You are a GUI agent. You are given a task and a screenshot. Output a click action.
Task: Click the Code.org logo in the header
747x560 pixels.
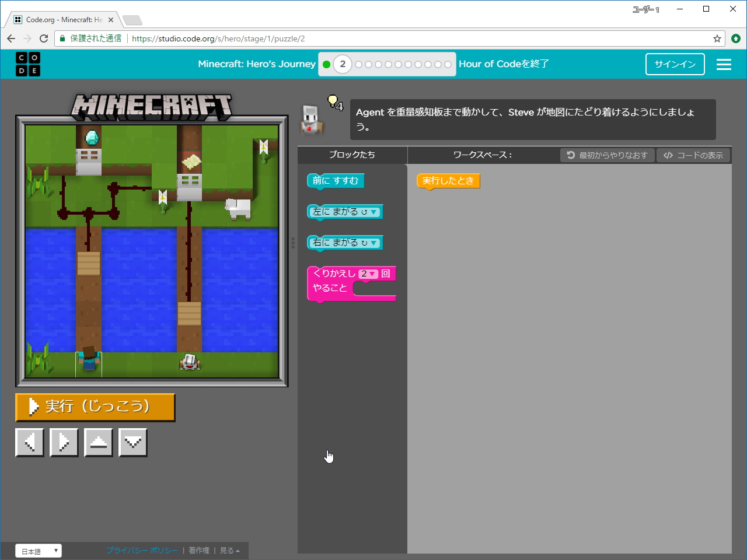click(x=27, y=64)
